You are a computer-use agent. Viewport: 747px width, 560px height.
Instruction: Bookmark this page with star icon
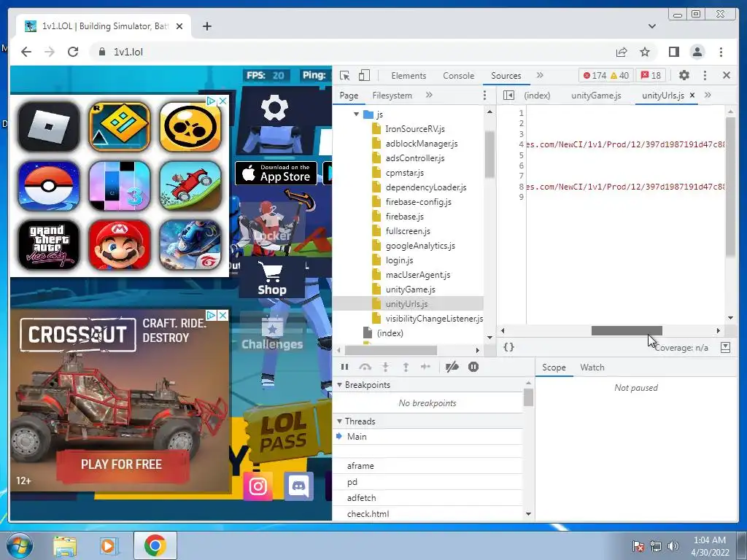(x=645, y=52)
